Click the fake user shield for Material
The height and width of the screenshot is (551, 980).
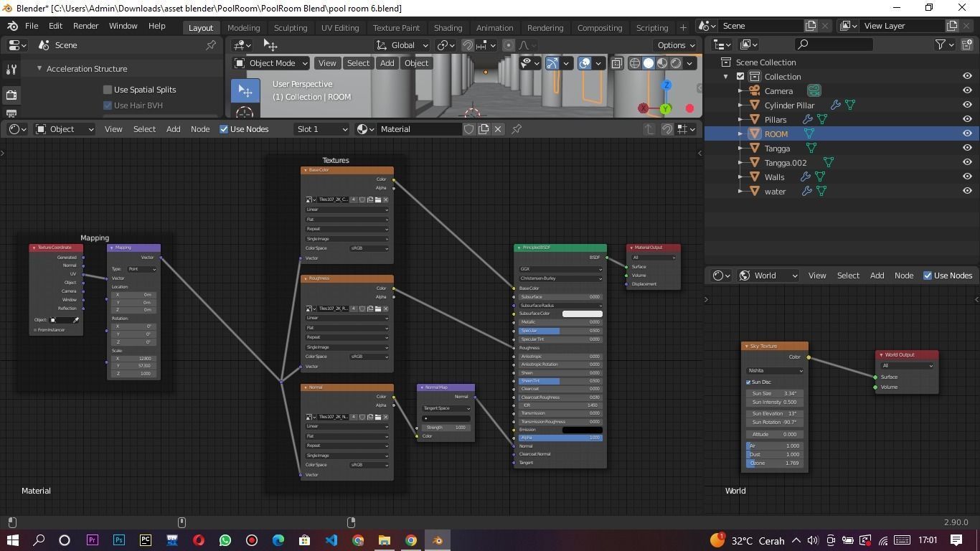(x=469, y=129)
